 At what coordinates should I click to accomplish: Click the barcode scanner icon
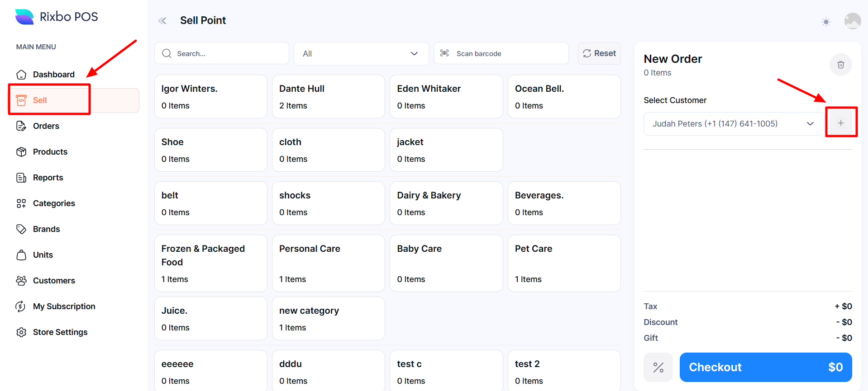[x=444, y=53]
